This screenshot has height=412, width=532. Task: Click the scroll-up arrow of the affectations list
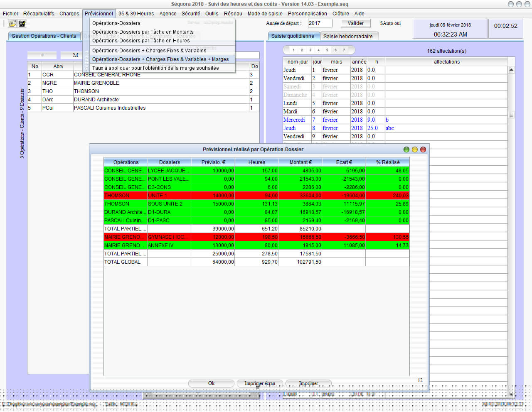point(511,70)
